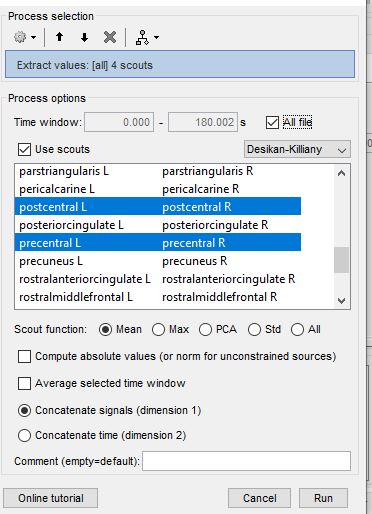Toggle the All file checkbox

coord(272,122)
